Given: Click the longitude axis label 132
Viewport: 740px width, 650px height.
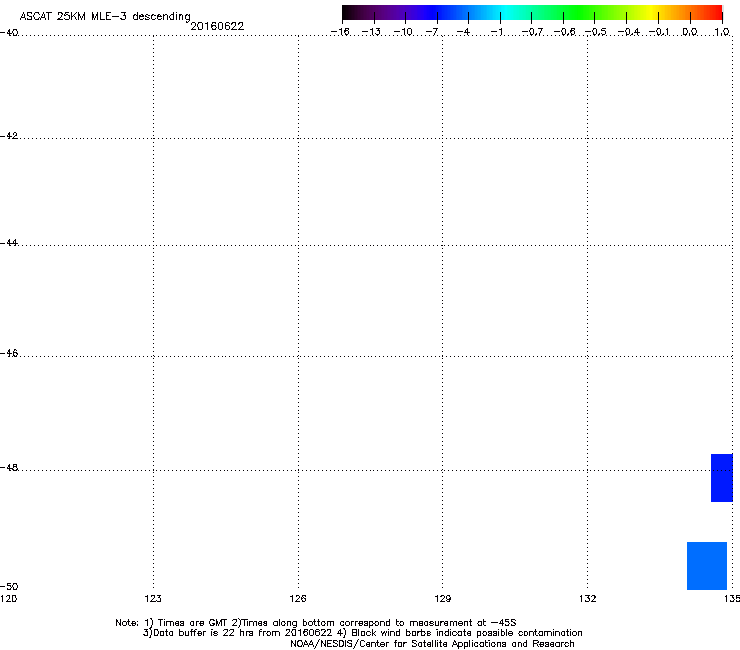Looking at the screenshot, I should [x=588, y=599].
